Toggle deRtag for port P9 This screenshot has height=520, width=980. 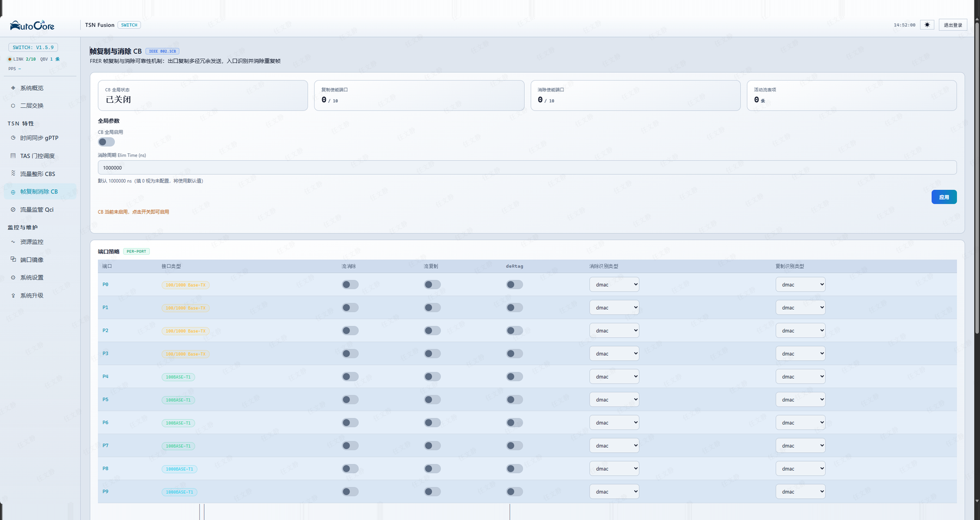[514, 492]
